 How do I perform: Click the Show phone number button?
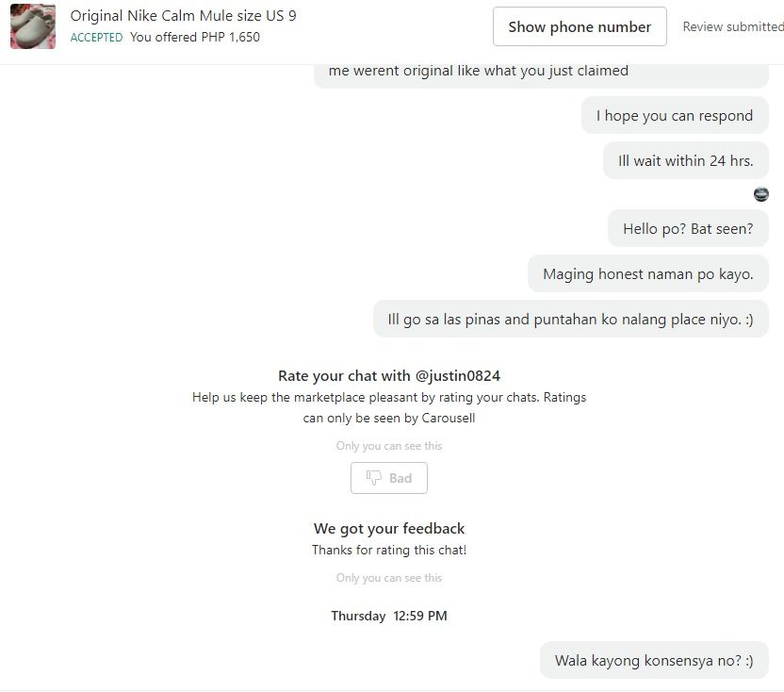tap(580, 26)
